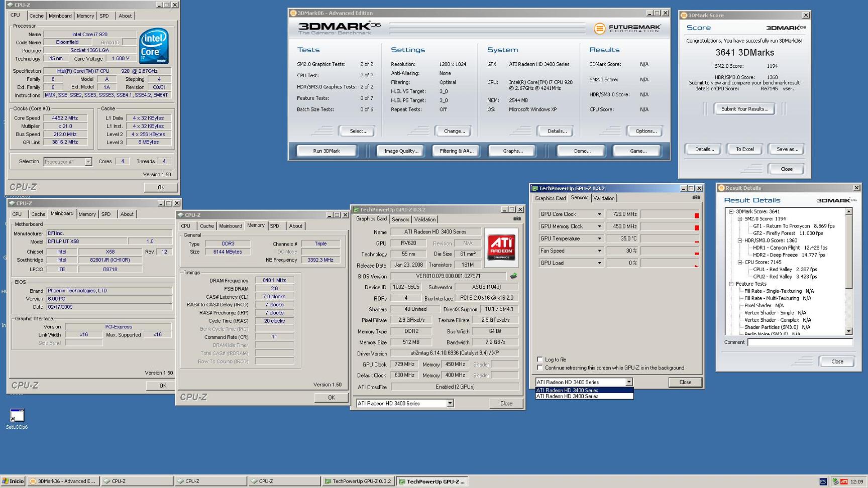Open SPD tab in top CPU-Z window

pyautogui.click(x=104, y=16)
